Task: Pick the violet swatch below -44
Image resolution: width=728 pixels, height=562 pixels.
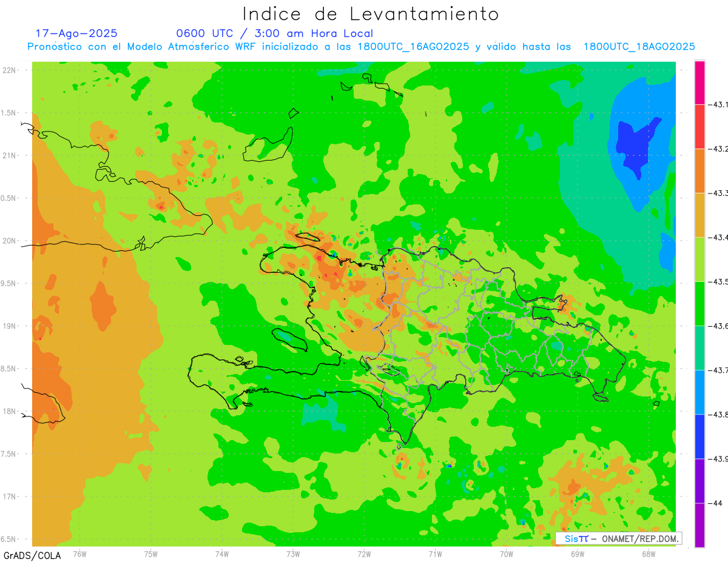Action: tap(699, 525)
